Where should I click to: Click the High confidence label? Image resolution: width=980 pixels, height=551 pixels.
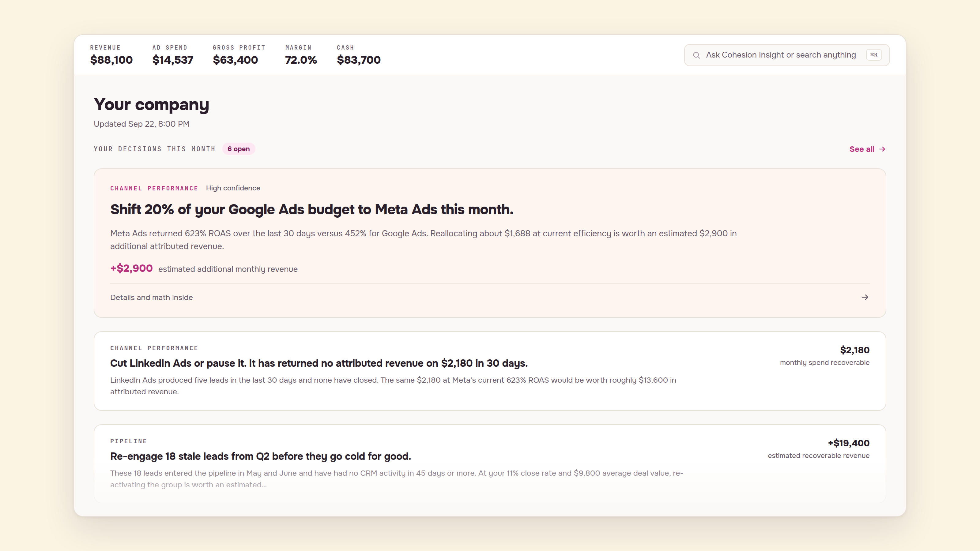click(x=233, y=188)
